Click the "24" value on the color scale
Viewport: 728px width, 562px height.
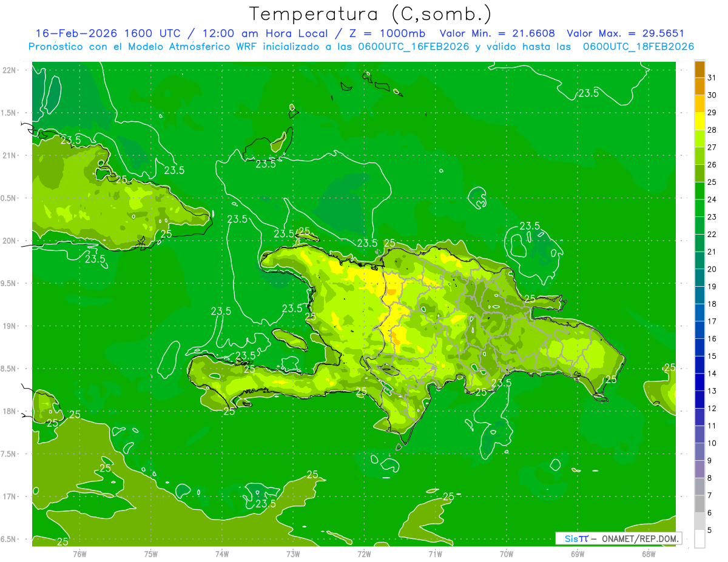click(712, 199)
